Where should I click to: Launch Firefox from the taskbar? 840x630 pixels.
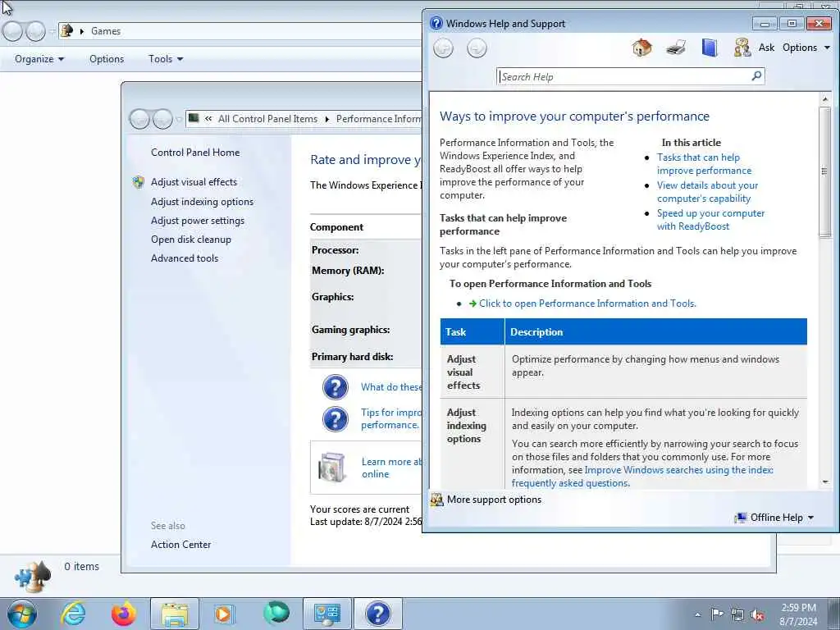[x=124, y=614]
